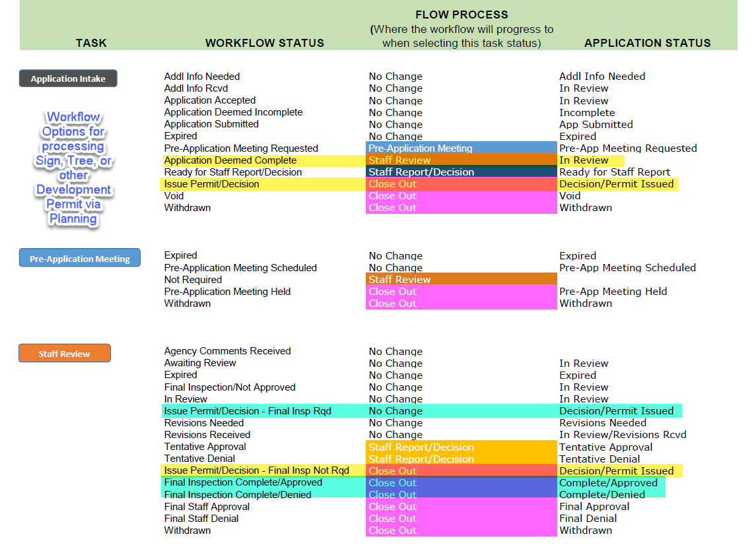
Task: Select 'Staff Report/Decision' flow cell beside Tentative Approval
Action: pyautogui.click(x=462, y=447)
